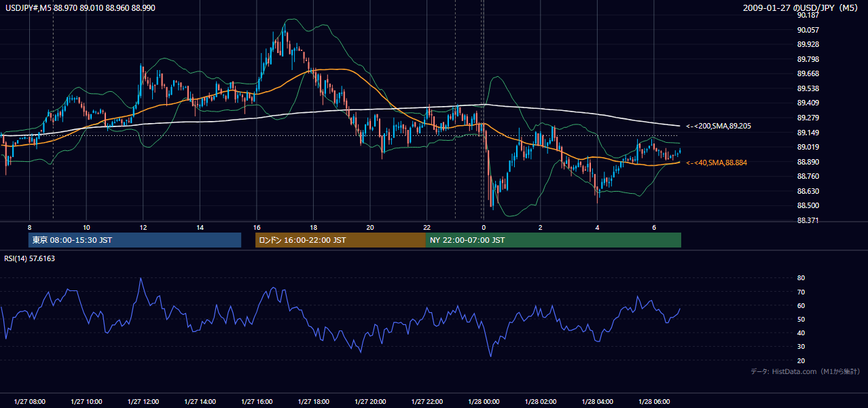Click the price axis value 88.630
Image resolution: width=868 pixels, height=408 pixels.
coord(808,191)
